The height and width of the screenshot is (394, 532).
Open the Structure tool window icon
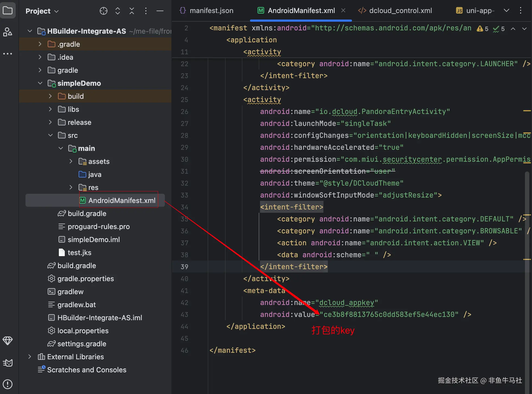point(8,32)
